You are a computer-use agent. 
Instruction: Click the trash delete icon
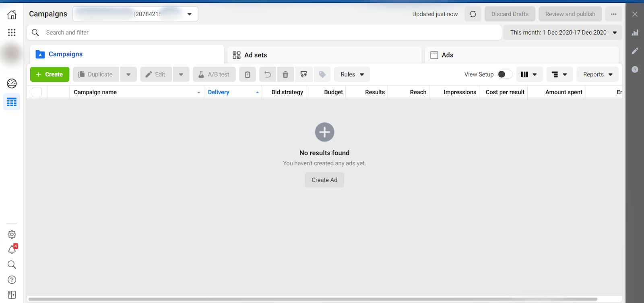pos(285,74)
